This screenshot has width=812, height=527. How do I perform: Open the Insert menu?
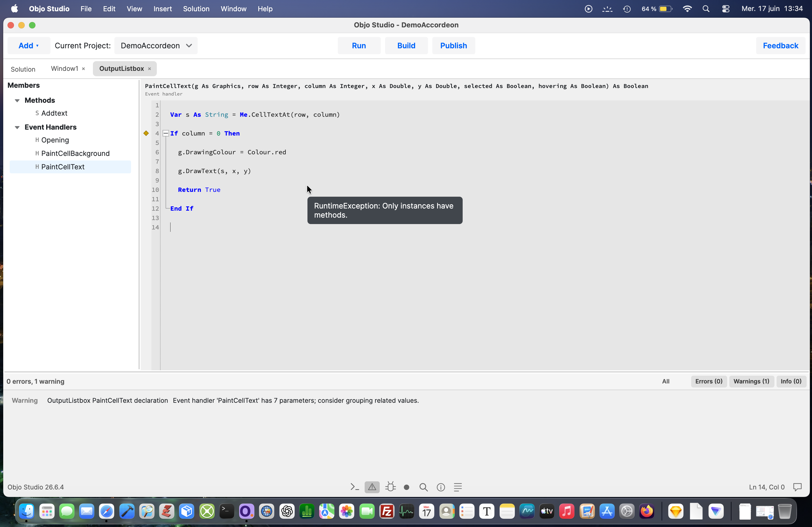pyautogui.click(x=162, y=9)
